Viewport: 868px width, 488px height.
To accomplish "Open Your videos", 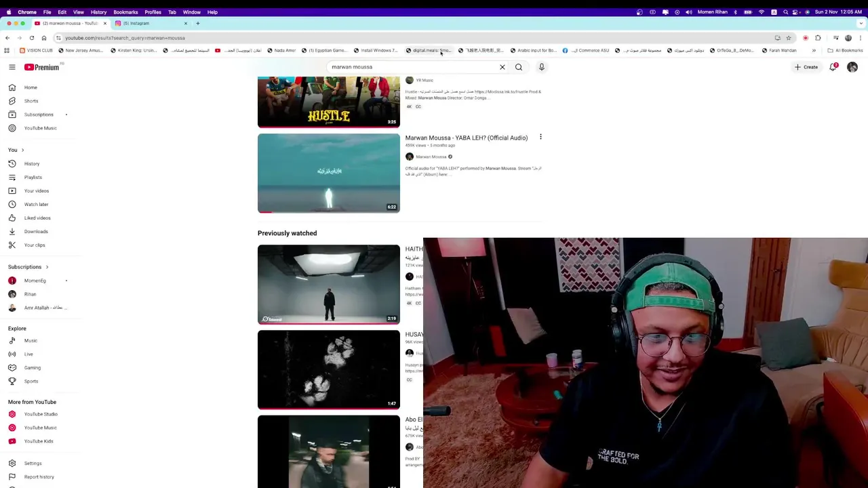I will pyautogui.click(x=36, y=190).
